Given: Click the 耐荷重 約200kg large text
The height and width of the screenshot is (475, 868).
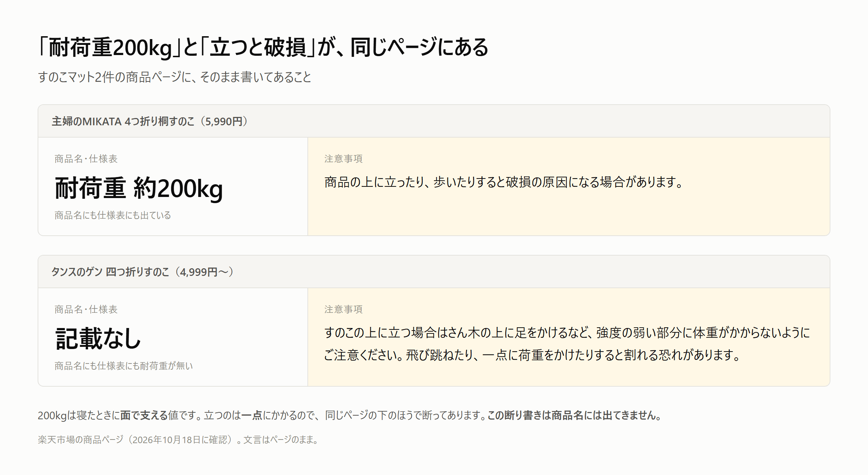Looking at the screenshot, I should [x=139, y=188].
